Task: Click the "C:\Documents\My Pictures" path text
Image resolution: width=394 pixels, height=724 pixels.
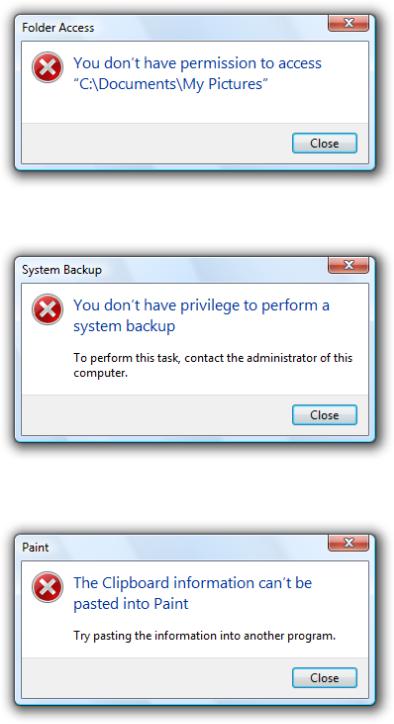Action: pyautogui.click(x=171, y=84)
